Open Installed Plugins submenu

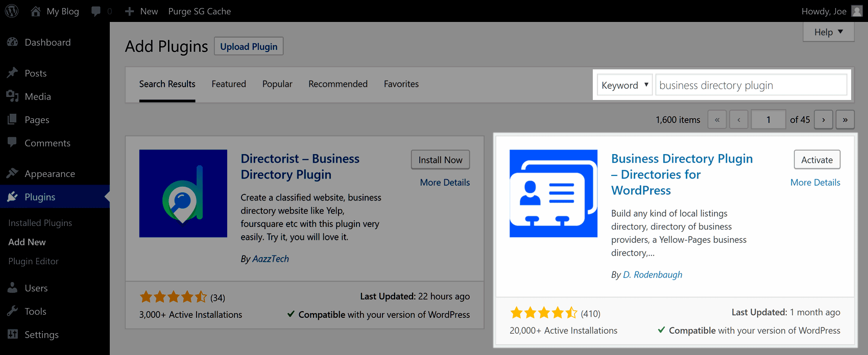click(x=40, y=223)
